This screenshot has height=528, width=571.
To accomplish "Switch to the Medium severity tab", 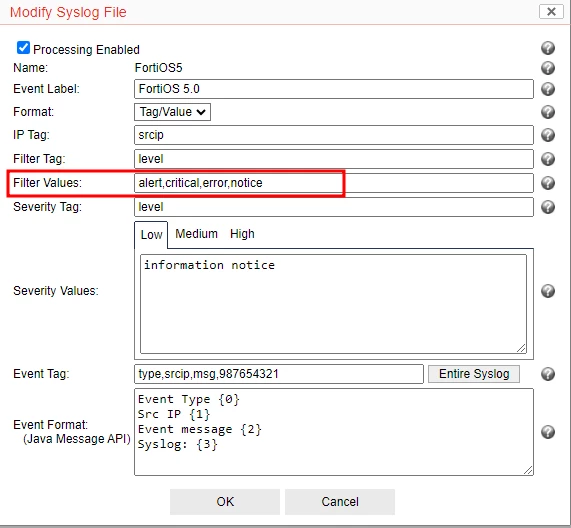I will tap(196, 234).
